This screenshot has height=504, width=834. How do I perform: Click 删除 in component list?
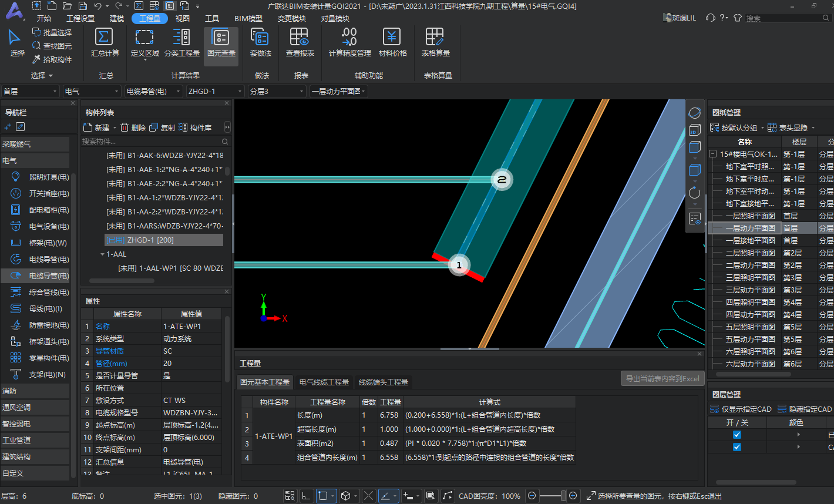[133, 127]
